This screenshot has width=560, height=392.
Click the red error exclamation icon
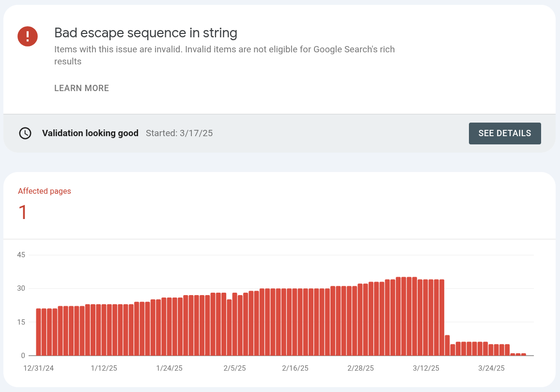point(28,36)
